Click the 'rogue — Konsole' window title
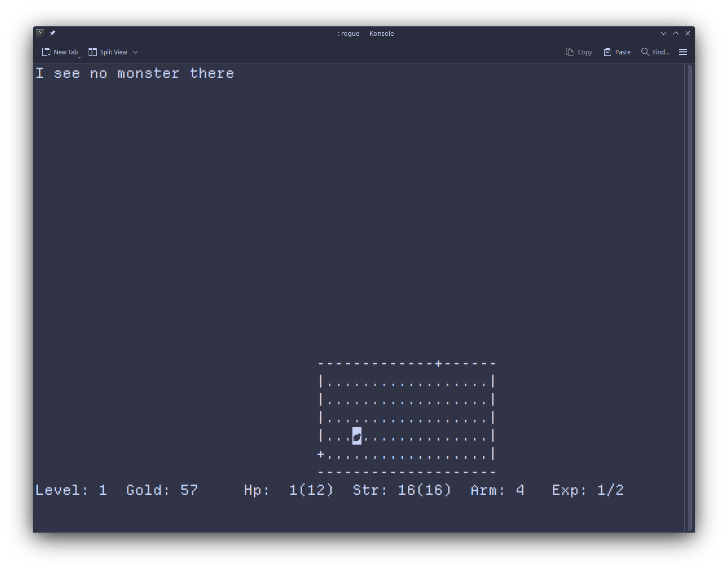This screenshot has width=728, height=572. (363, 33)
